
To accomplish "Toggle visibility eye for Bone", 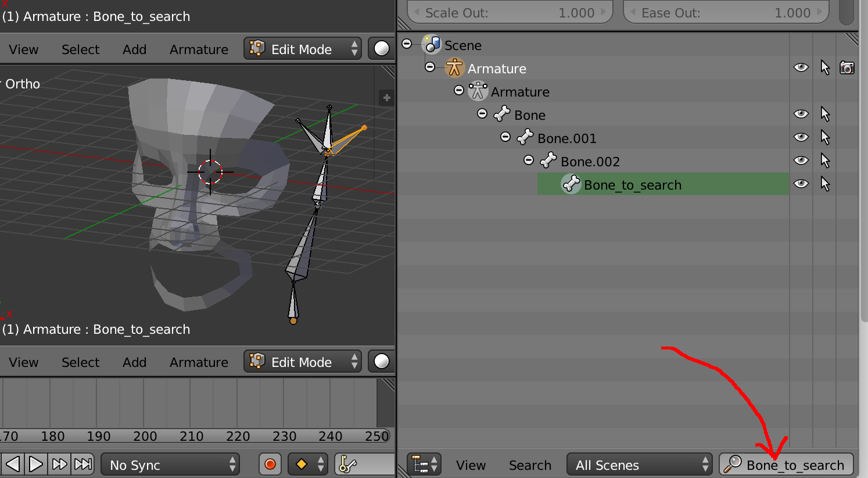I will point(801,114).
